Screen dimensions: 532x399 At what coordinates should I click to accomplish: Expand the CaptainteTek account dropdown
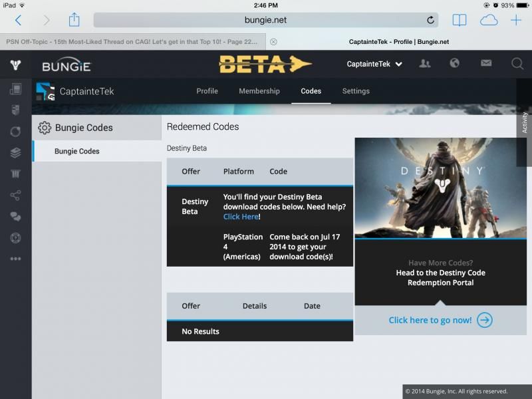click(x=374, y=64)
